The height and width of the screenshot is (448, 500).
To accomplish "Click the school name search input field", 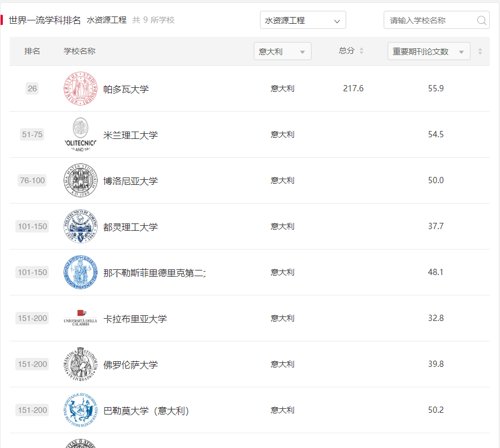I will pos(431,20).
